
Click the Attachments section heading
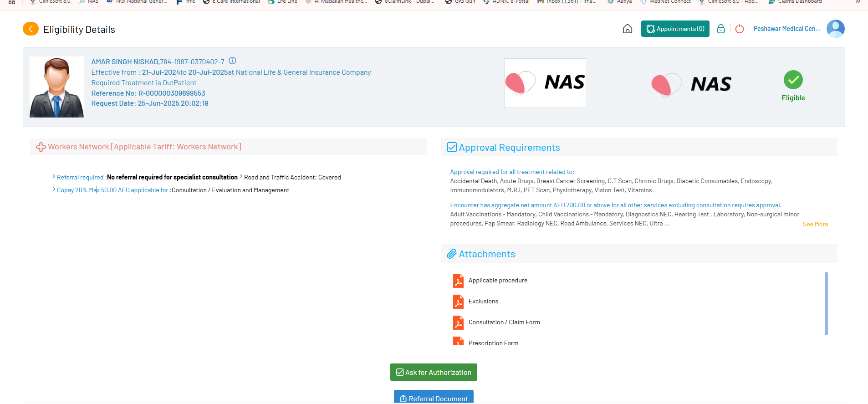click(487, 254)
